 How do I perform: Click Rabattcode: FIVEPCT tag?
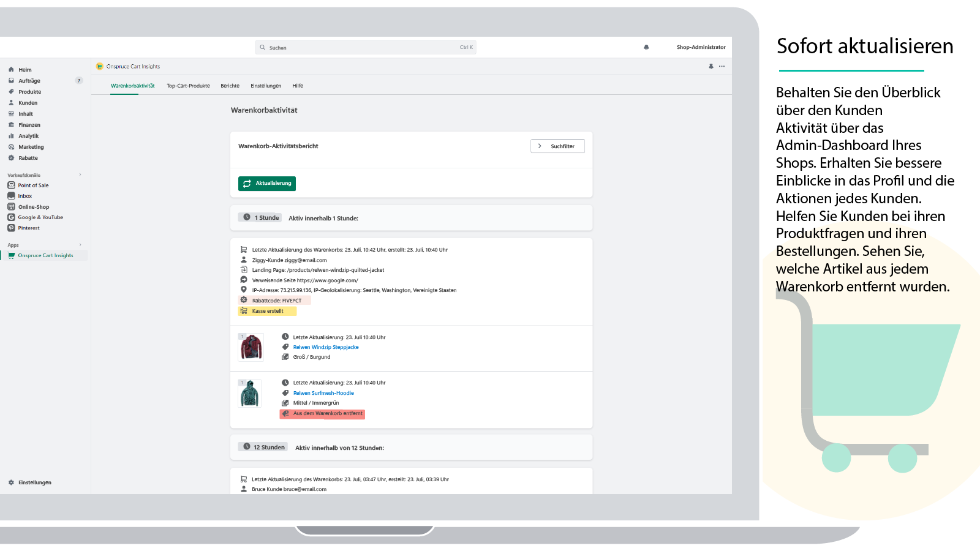pyautogui.click(x=274, y=301)
